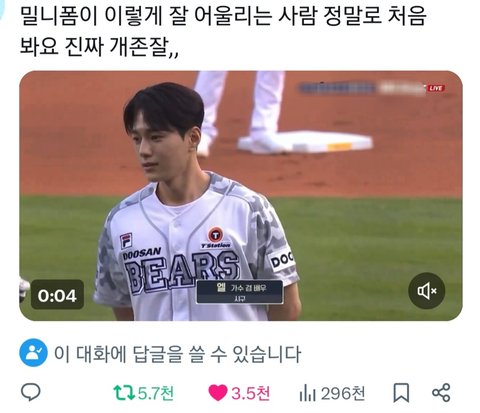
Task: Open the tweet text starting with 밀리폼이
Action: point(223,31)
